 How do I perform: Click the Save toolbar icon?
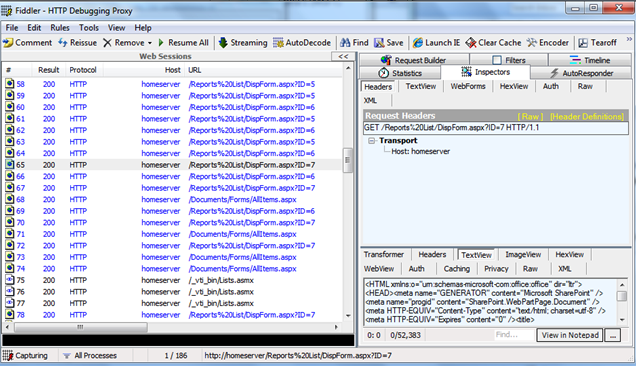(x=379, y=43)
